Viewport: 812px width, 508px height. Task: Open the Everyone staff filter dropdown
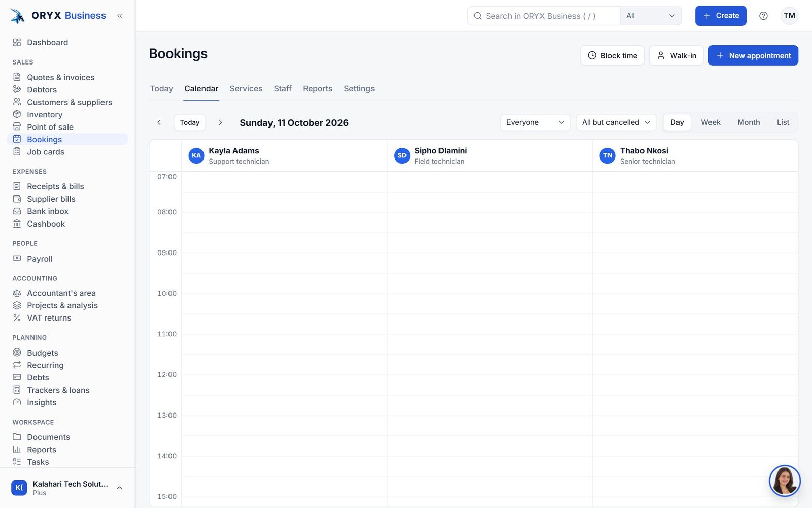tap(535, 122)
